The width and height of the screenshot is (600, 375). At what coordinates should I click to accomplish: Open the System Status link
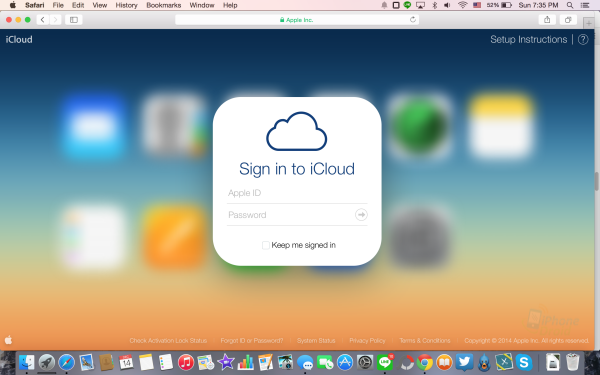[x=316, y=340]
